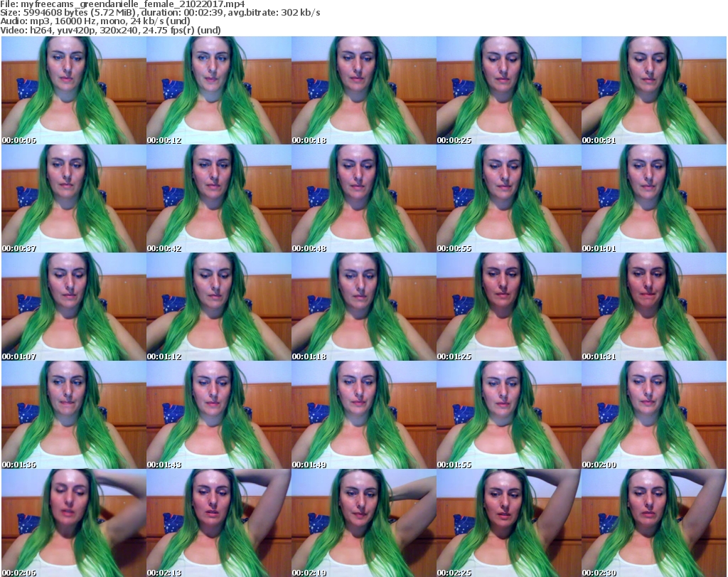The width and height of the screenshot is (728, 577).
Task: Select the thumbnail timestamped 00:02:30
Action: point(654,523)
